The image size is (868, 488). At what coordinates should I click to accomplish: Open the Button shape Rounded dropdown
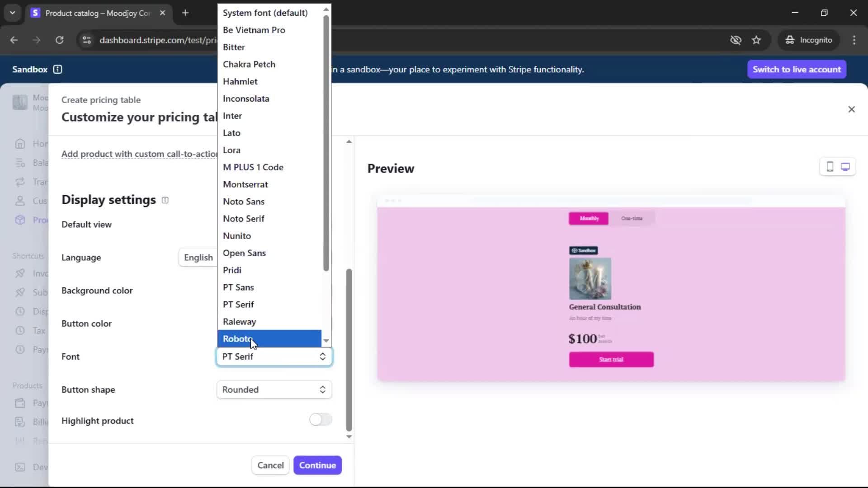[x=274, y=389]
